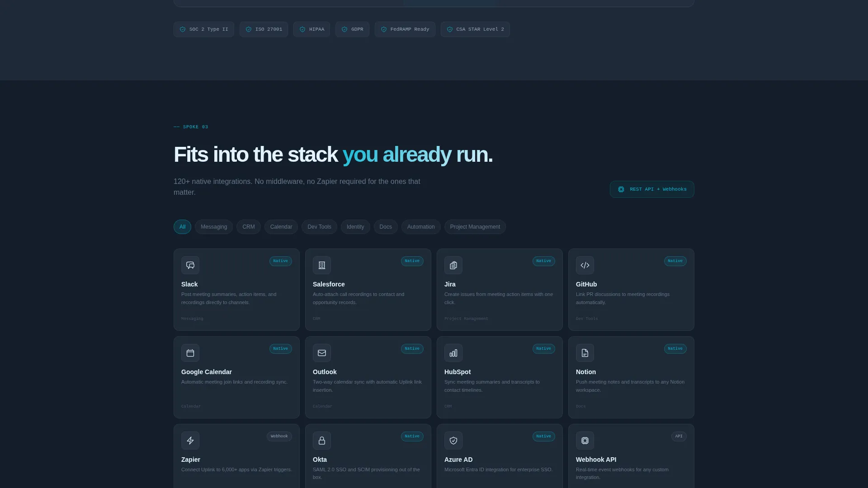Open the Jira integration title
This screenshot has height=488, width=868.
450,284
